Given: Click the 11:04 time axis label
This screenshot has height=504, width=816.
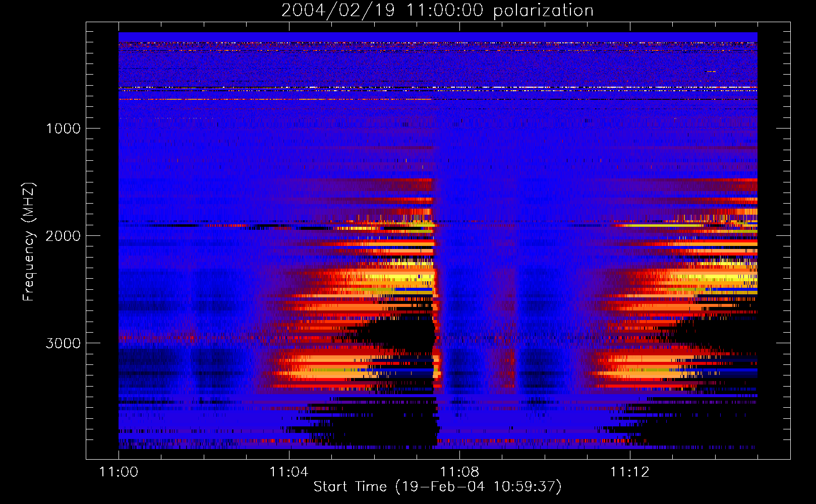Looking at the screenshot, I should [x=288, y=472].
